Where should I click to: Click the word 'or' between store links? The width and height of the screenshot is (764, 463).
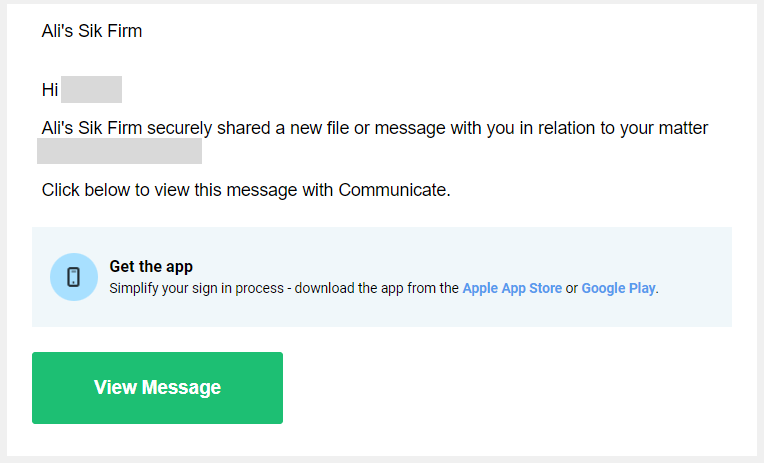pyautogui.click(x=572, y=289)
